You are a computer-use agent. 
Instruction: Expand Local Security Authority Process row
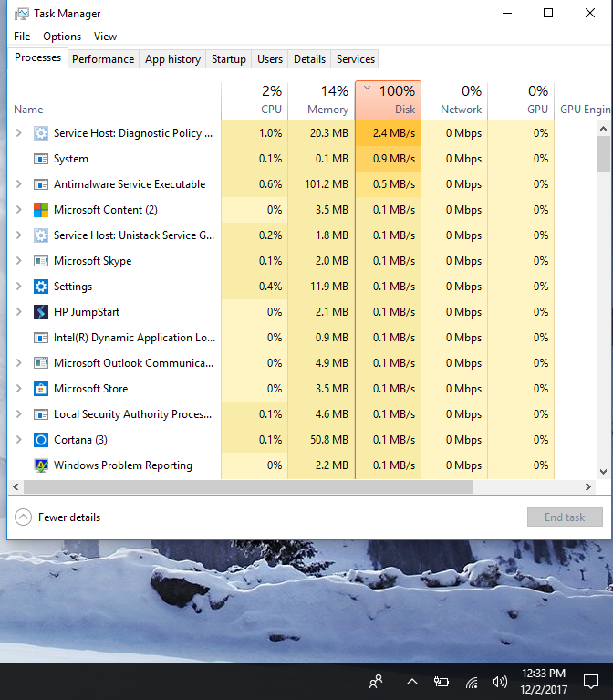(x=19, y=414)
